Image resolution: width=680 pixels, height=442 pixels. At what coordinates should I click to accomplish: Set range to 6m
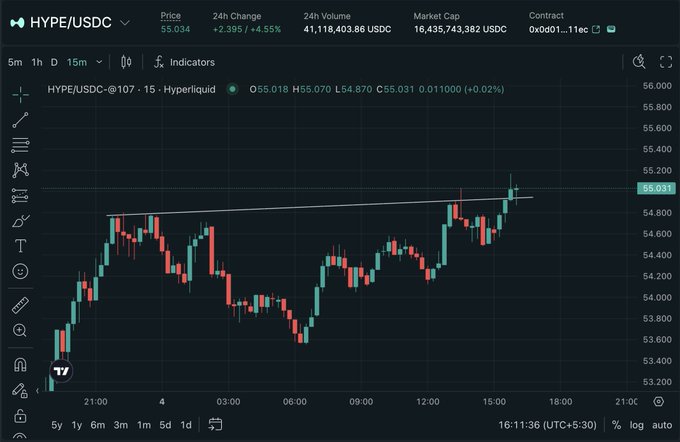(x=98, y=425)
